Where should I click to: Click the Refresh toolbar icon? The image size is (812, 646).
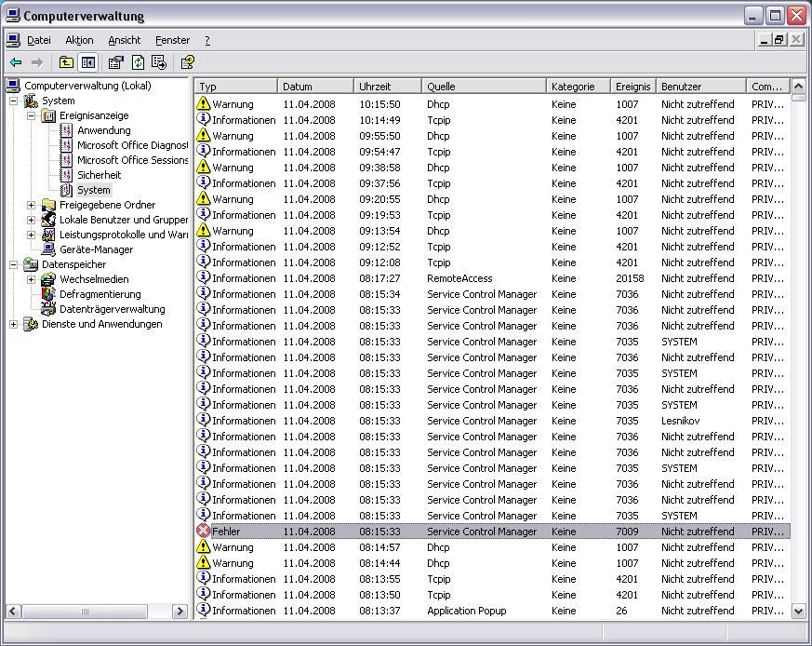pyautogui.click(x=138, y=62)
